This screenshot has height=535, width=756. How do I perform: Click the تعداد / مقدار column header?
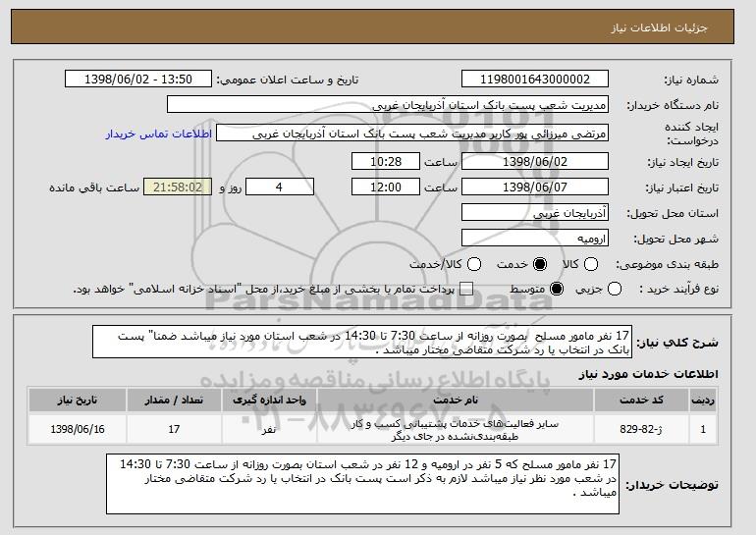click(x=174, y=400)
